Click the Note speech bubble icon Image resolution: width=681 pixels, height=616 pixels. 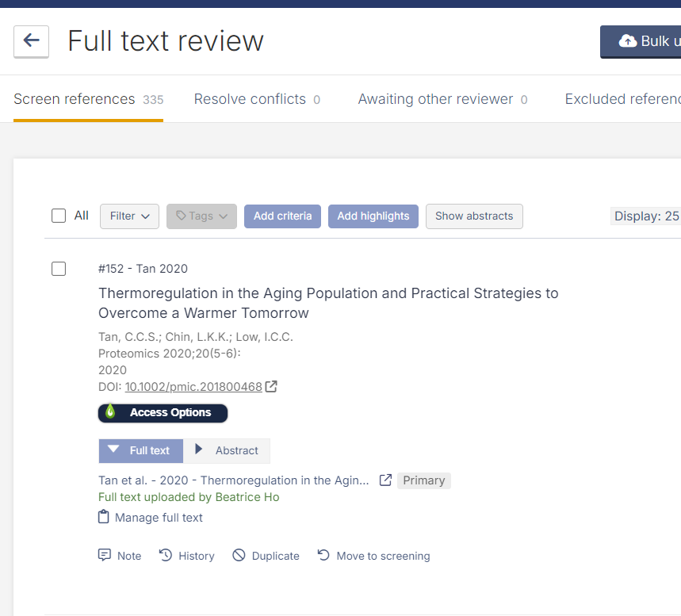104,555
